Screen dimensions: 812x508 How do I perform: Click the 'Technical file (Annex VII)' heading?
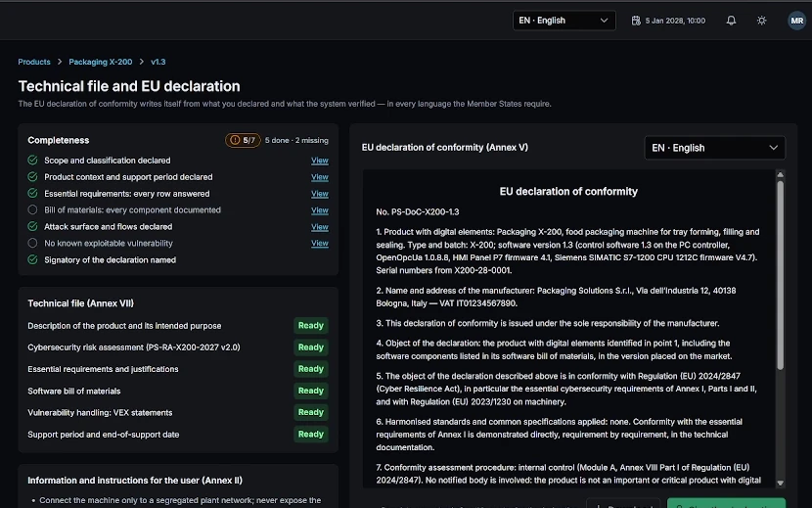point(81,303)
